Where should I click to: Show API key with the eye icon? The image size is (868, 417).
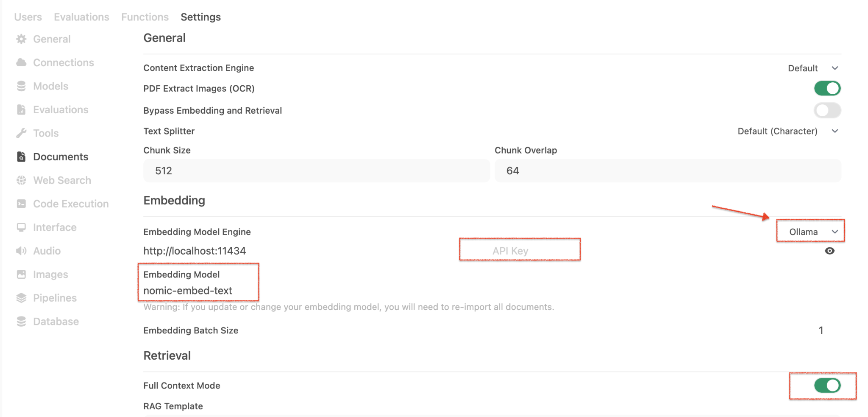829,251
